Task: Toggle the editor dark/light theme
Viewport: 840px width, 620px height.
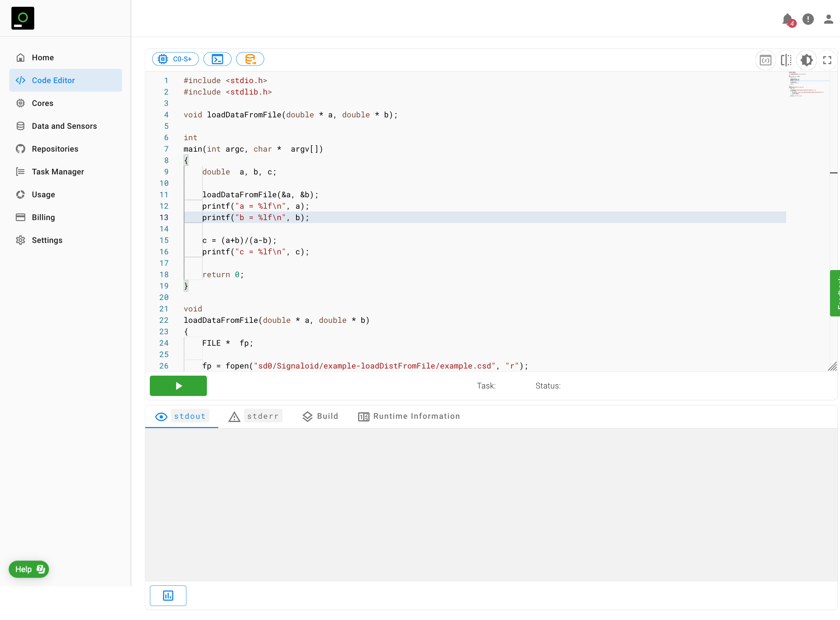Action: 806,60
